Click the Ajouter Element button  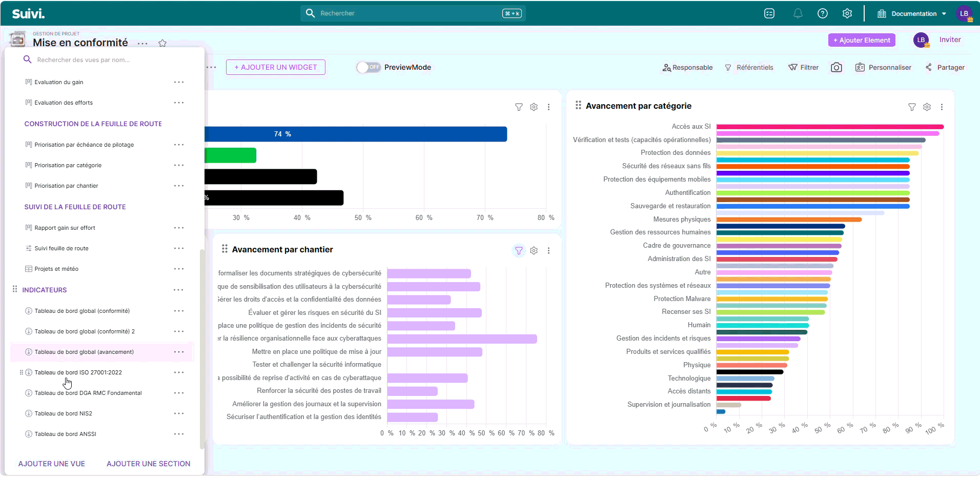coord(861,41)
